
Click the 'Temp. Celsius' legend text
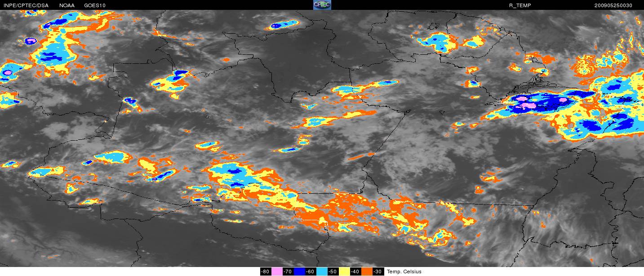(x=404, y=272)
